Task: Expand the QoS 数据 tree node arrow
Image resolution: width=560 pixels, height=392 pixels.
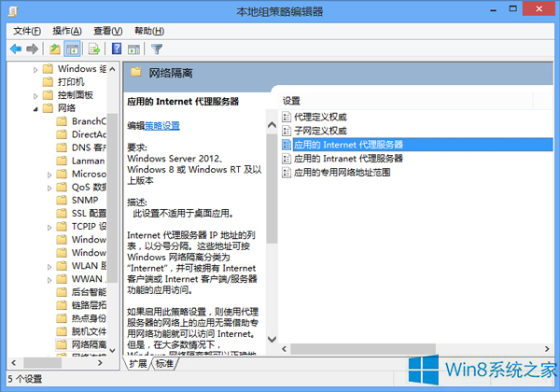Action: tap(49, 189)
